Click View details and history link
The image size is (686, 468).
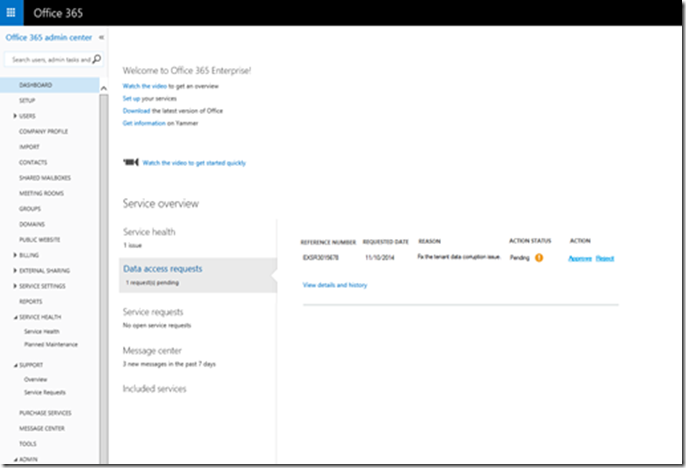click(x=335, y=285)
